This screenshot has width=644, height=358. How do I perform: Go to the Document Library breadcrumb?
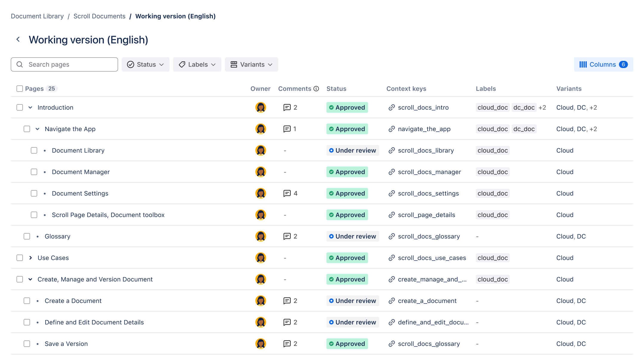(37, 16)
